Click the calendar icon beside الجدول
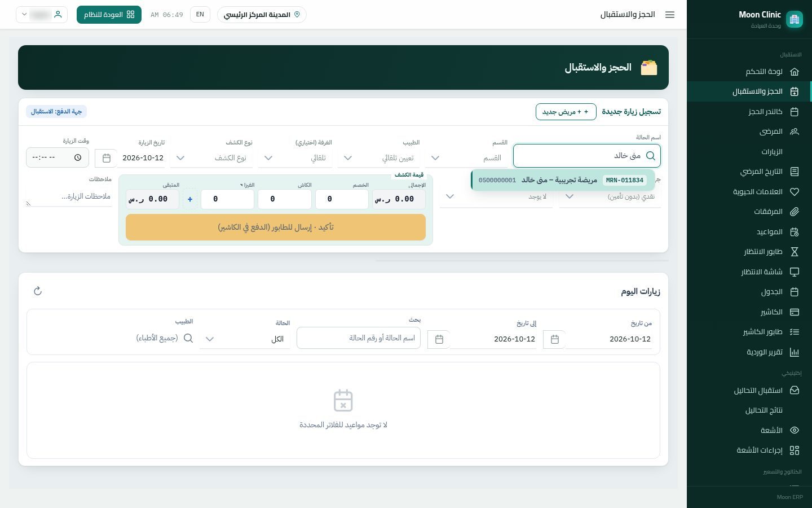 795,292
